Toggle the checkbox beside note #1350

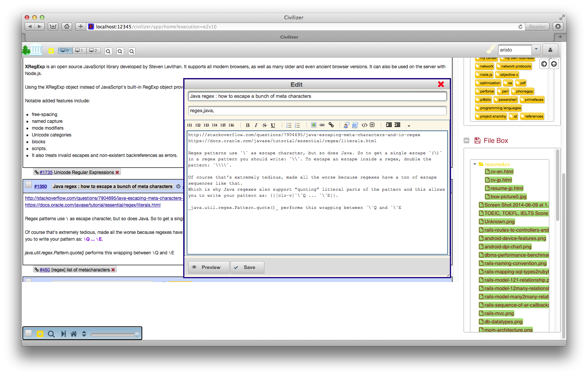tap(28, 185)
